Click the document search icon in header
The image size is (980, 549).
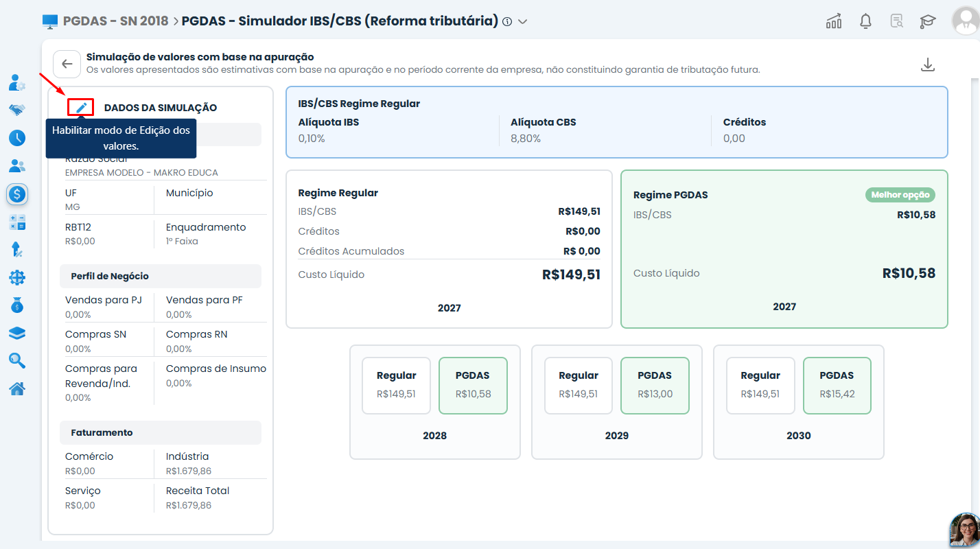pos(896,21)
